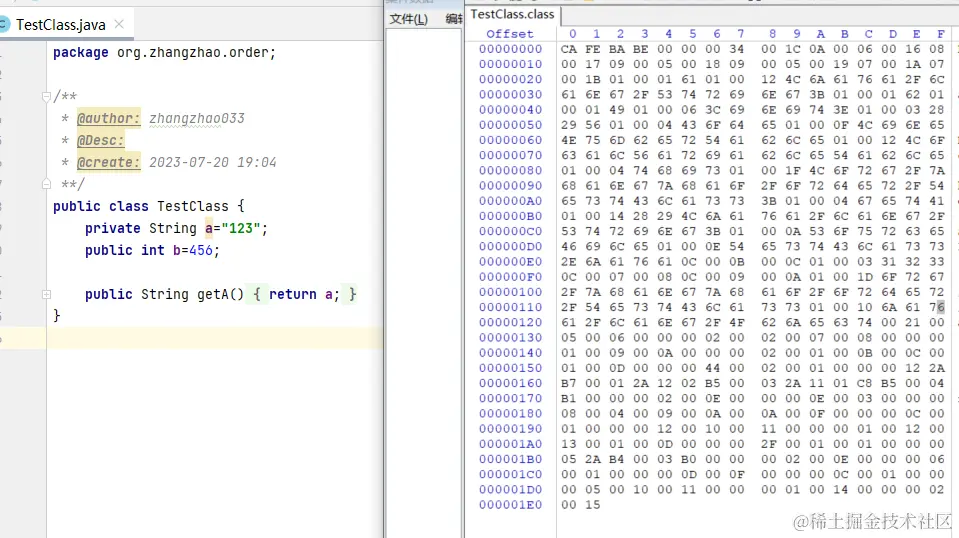Open the 文件(L) menu

coord(409,19)
